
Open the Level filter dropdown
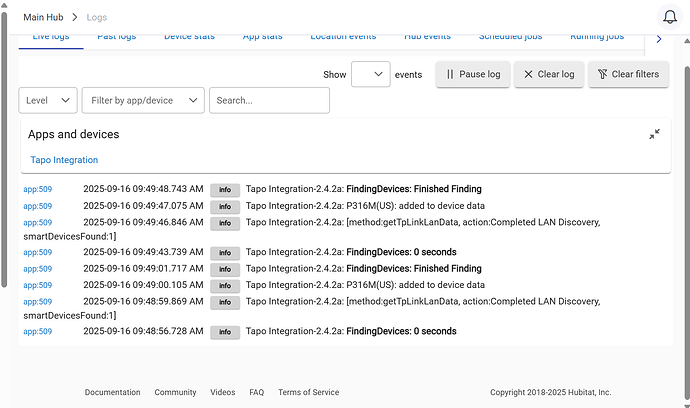click(x=48, y=100)
